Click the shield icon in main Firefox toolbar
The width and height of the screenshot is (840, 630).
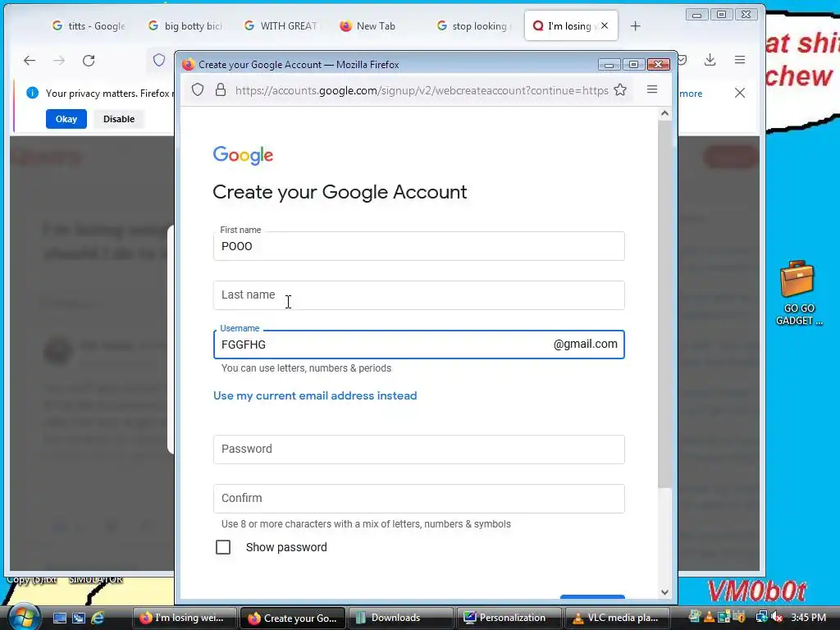pos(159,60)
